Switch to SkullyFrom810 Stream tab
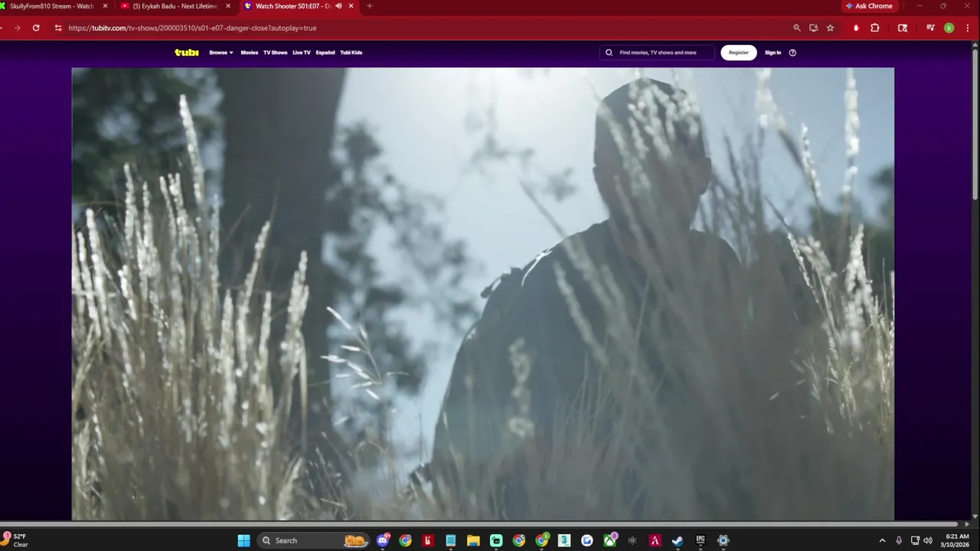 (51, 6)
